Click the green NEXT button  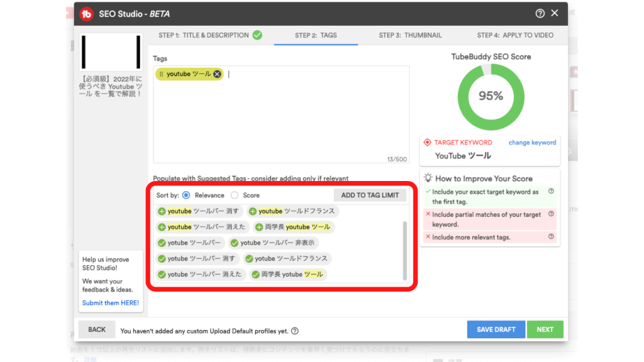pos(545,329)
